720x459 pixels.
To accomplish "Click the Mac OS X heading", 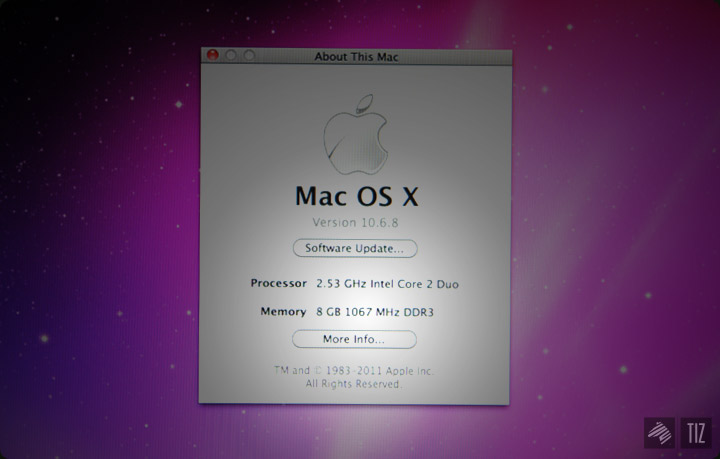I will click(355, 194).
